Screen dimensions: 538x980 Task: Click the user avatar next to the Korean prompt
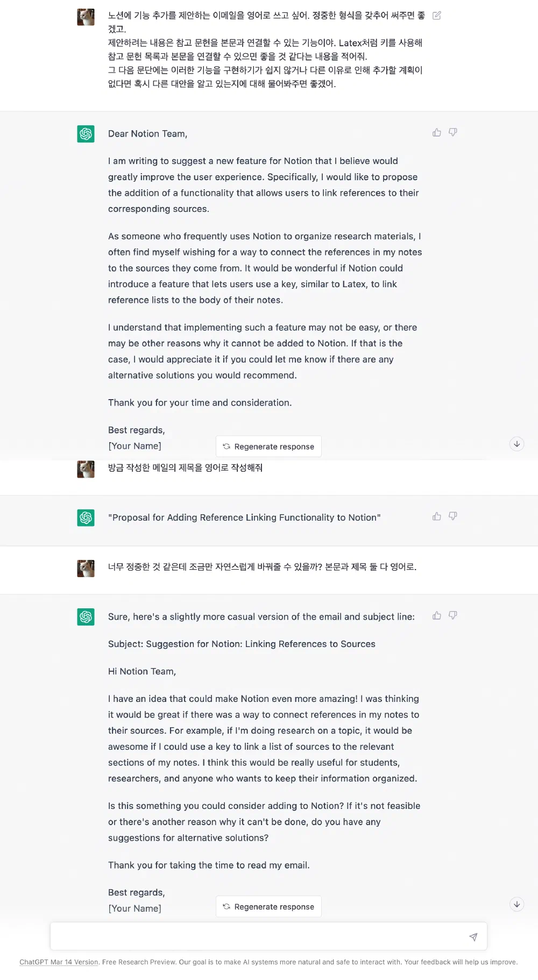[85, 17]
